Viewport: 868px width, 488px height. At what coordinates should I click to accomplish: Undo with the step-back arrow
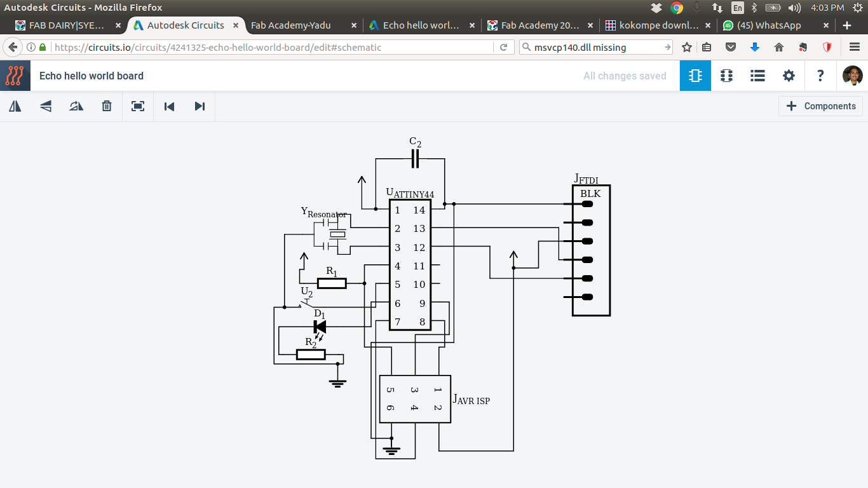[169, 106]
